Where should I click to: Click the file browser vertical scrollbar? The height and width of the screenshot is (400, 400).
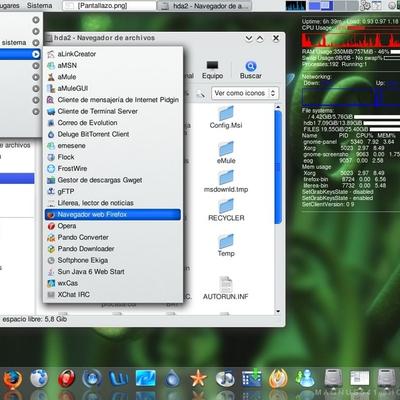pyautogui.click(x=278, y=167)
